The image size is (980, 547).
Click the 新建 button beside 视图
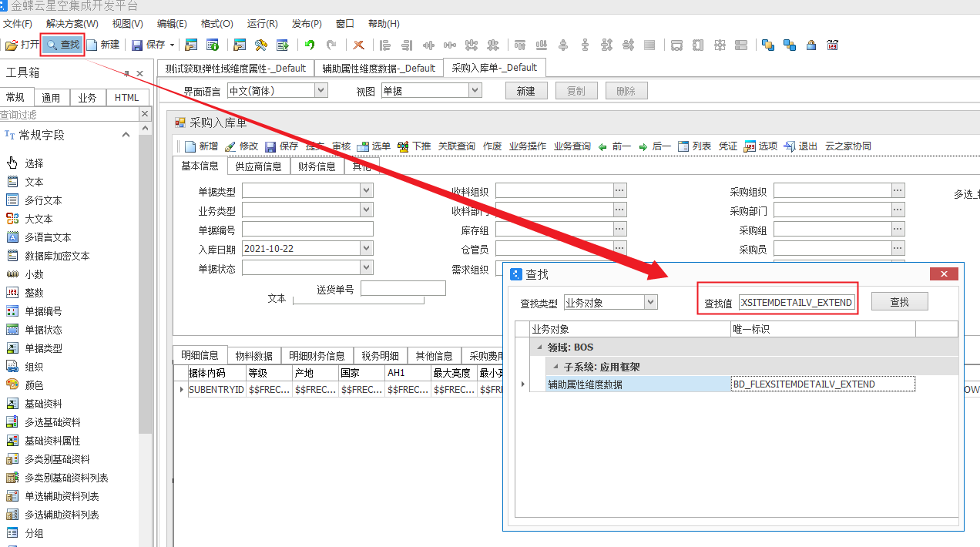[x=525, y=91]
